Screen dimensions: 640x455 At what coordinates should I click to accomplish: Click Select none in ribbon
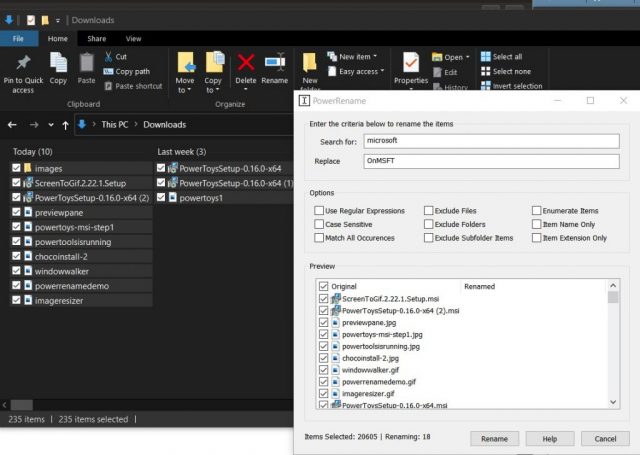[x=506, y=71]
